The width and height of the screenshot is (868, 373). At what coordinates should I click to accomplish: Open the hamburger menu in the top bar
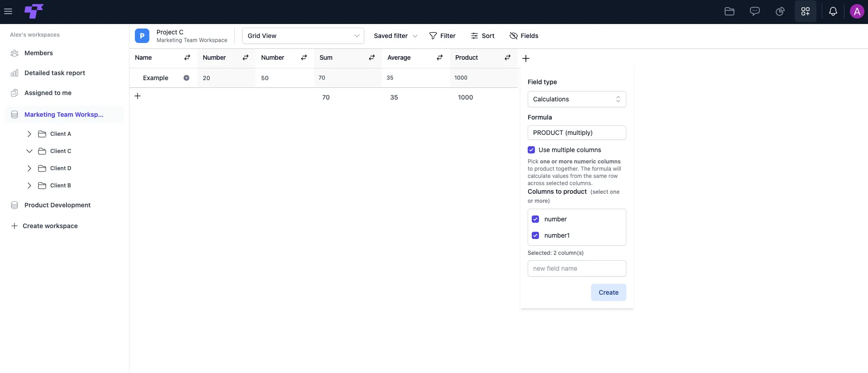[x=8, y=11]
